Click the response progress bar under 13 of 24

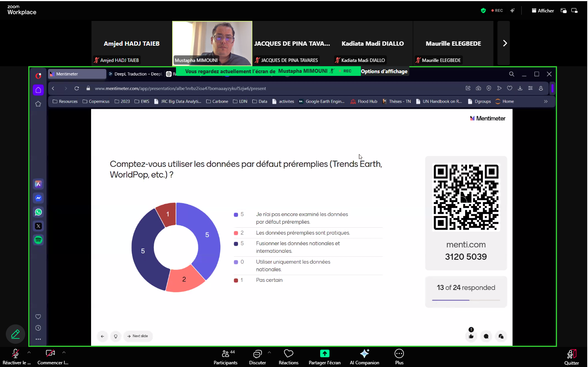point(466,300)
